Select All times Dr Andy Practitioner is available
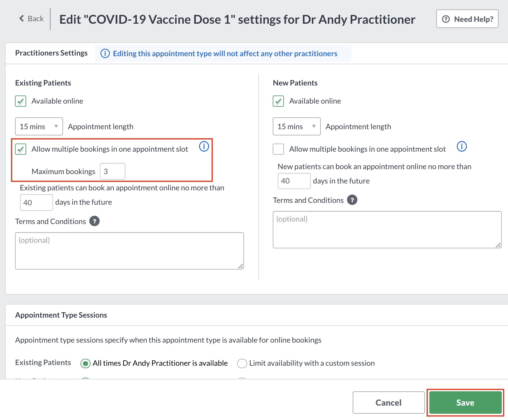 click(85, 363)
